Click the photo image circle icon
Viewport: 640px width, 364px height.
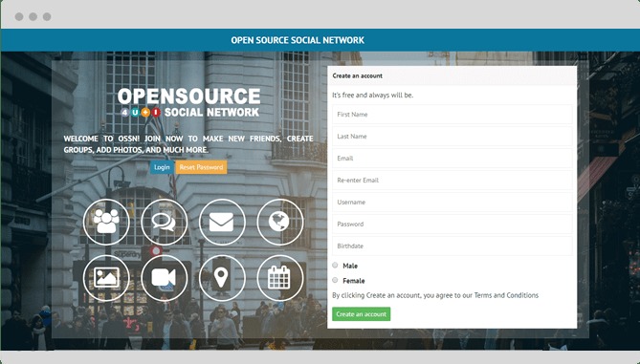[106, 278]
